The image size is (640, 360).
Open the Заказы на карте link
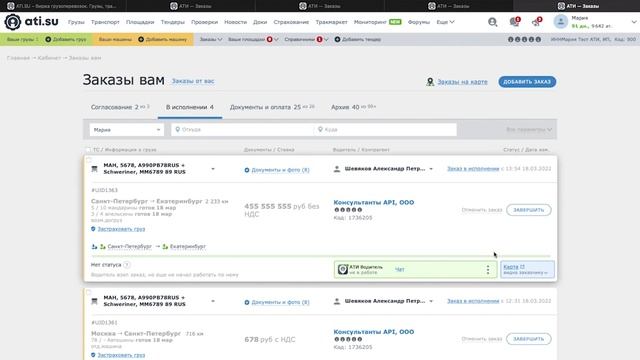pyautogui.click(x=462, y=82)
